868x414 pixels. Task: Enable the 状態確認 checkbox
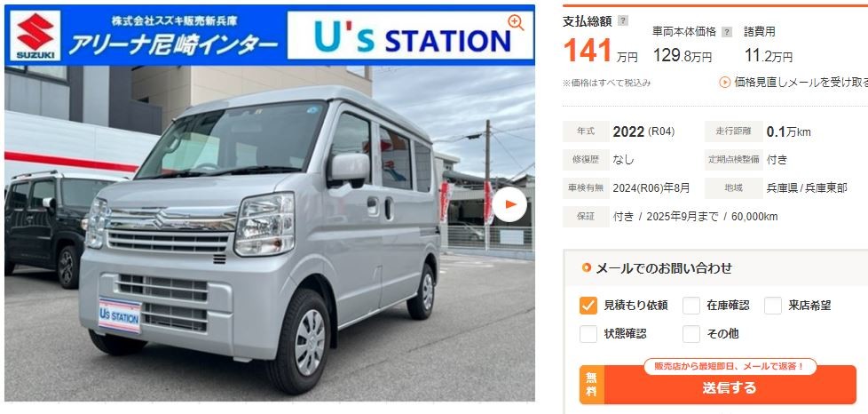coord(588,334)
